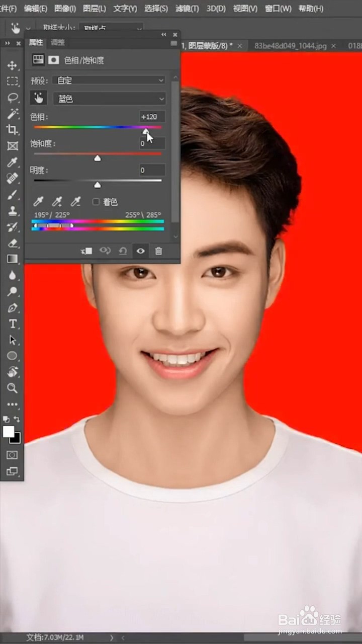
Task: Click the 明度 lightness slider handle
Action: tap(98, 185)
